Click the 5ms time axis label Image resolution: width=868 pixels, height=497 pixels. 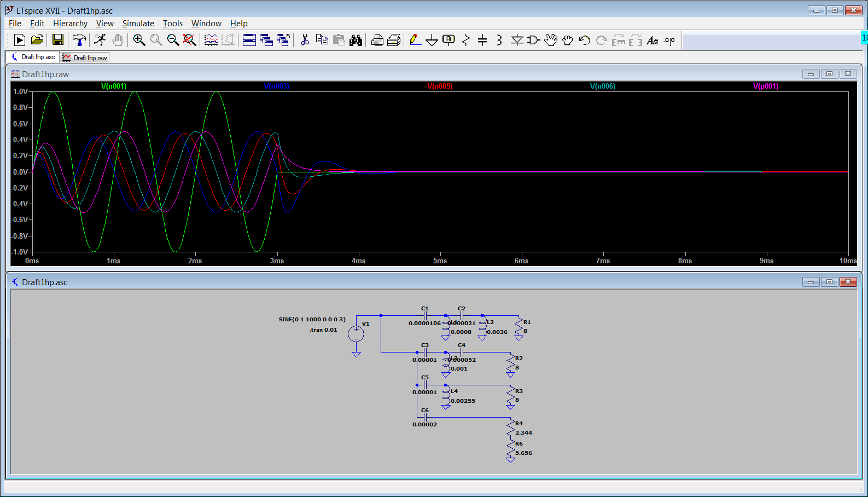pos(440,261)
